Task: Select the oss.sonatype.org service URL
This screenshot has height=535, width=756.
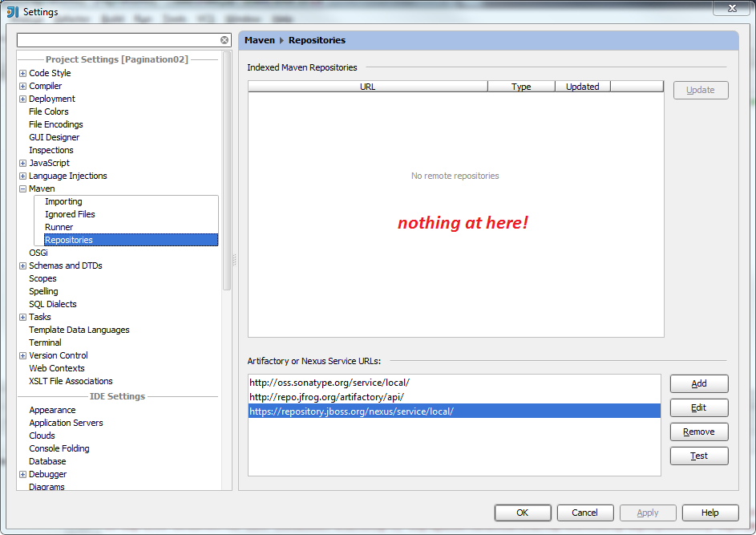Action: pos(329,383)
